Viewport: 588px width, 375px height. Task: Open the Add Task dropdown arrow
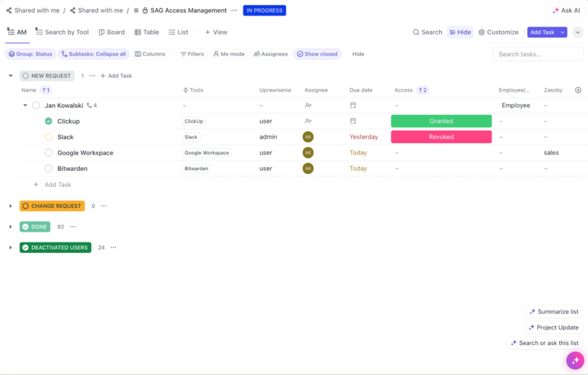562,32
